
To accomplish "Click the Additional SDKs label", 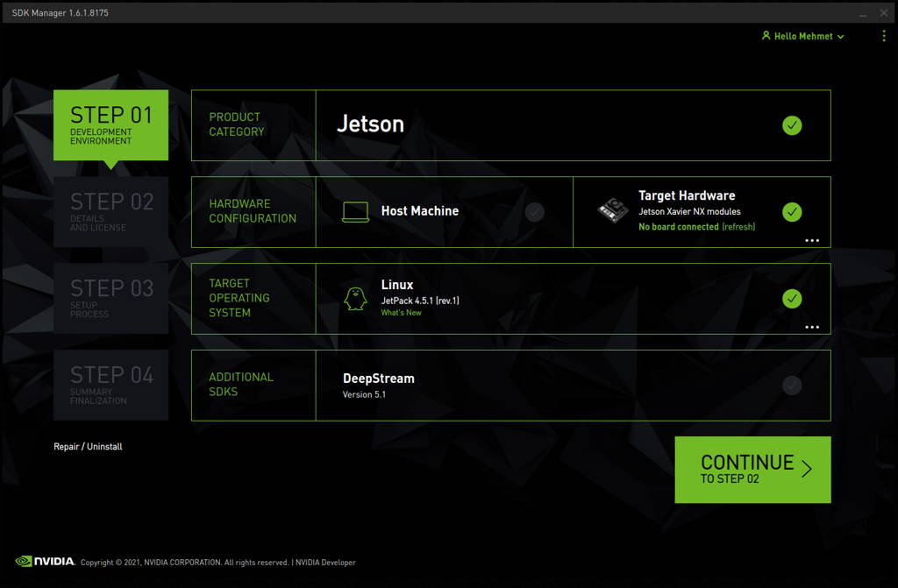I will pos(240,384).
